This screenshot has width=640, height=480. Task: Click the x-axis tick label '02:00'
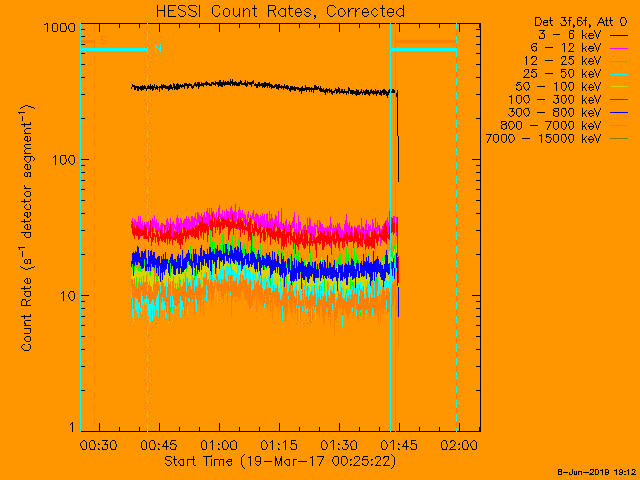[459, 445]
